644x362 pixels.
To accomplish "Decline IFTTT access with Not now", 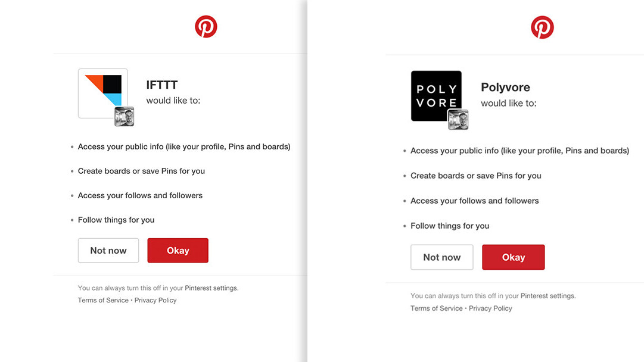I will point(108,251).
